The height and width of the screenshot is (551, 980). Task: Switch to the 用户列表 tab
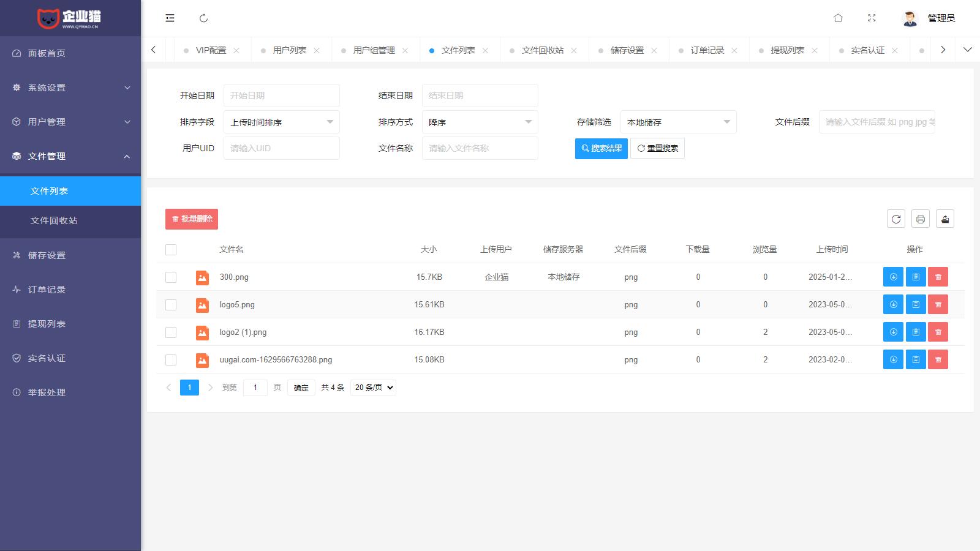pyautogui.click(x=285, y=50)
